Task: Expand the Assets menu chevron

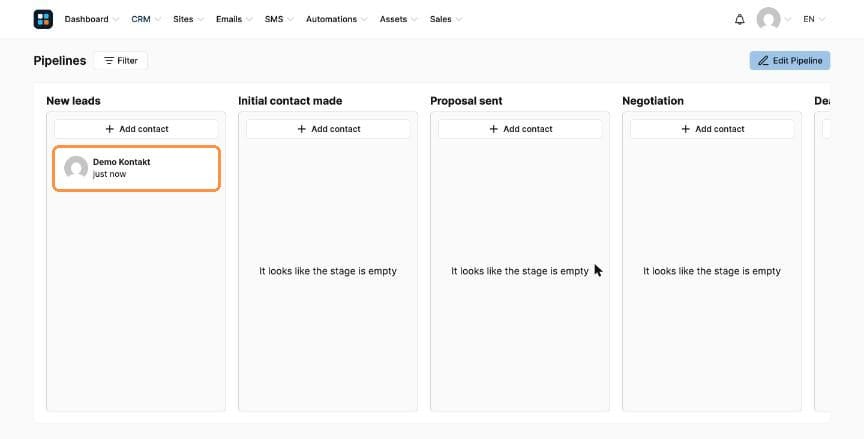Action: point(414,19)
